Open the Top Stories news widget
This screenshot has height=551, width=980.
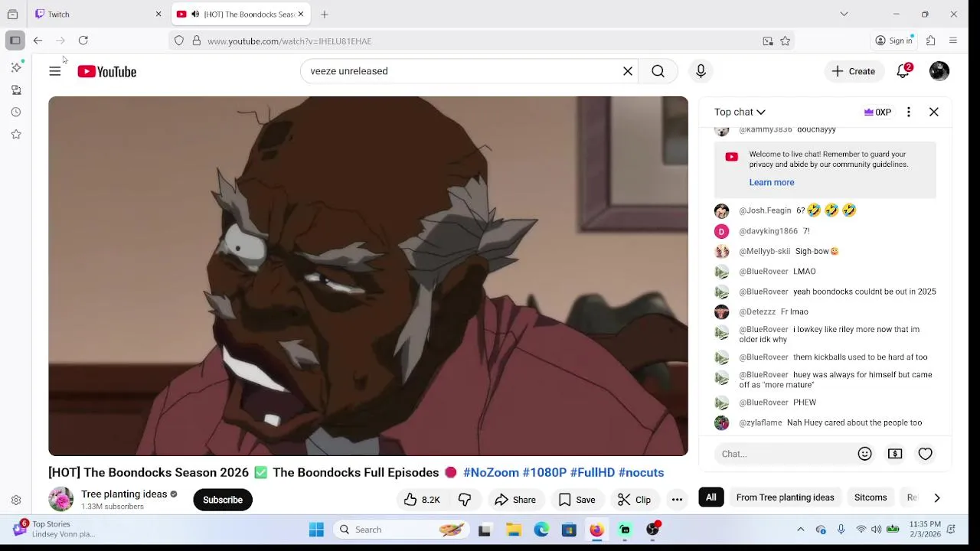pos(54,529)
